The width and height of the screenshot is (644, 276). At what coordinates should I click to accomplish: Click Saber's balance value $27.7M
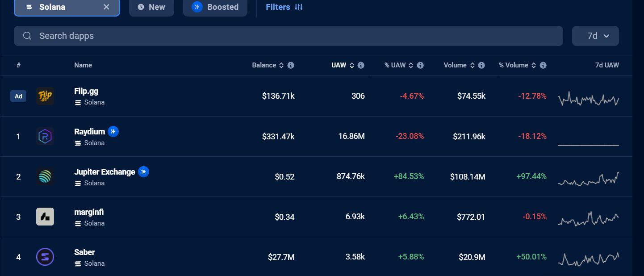coord(281,257)
